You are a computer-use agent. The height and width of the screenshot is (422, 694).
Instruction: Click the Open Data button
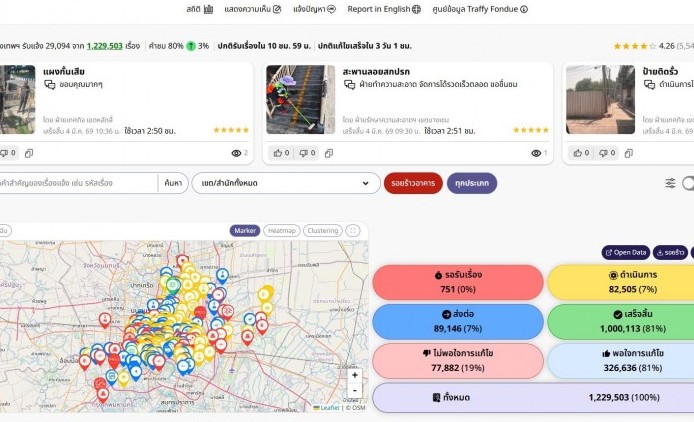tap(625, 252)
